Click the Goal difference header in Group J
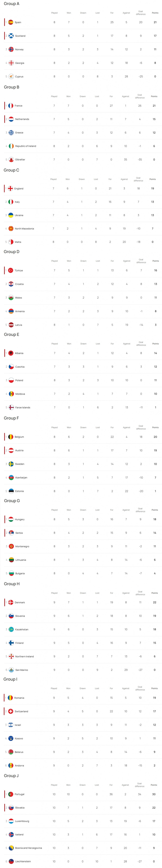 139,785
